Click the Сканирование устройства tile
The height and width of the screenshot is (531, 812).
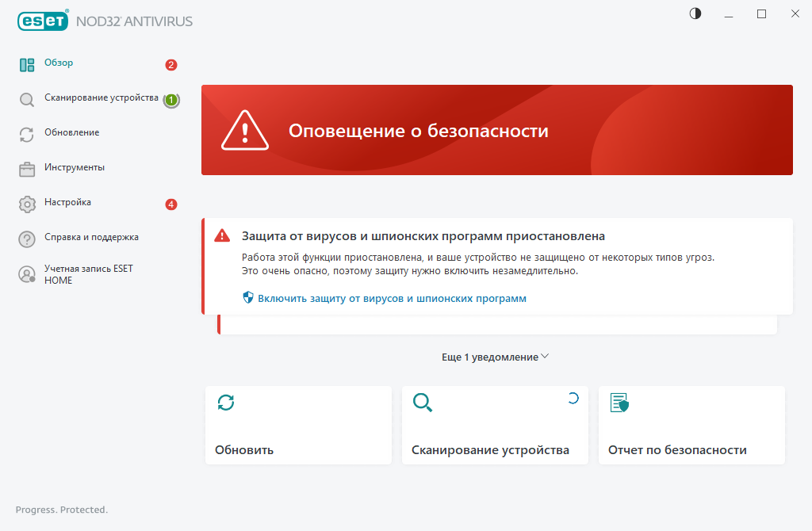click(495, 425)
